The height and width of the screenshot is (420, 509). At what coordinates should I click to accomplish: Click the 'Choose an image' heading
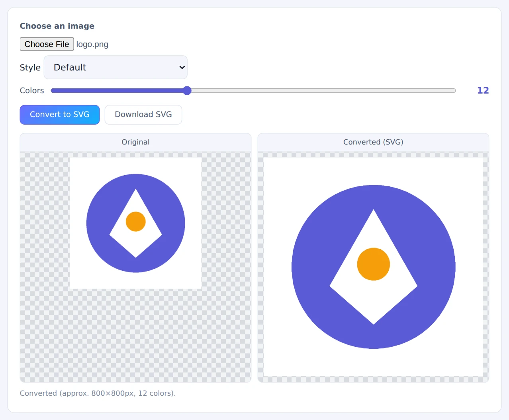click(x=57, y=26)
